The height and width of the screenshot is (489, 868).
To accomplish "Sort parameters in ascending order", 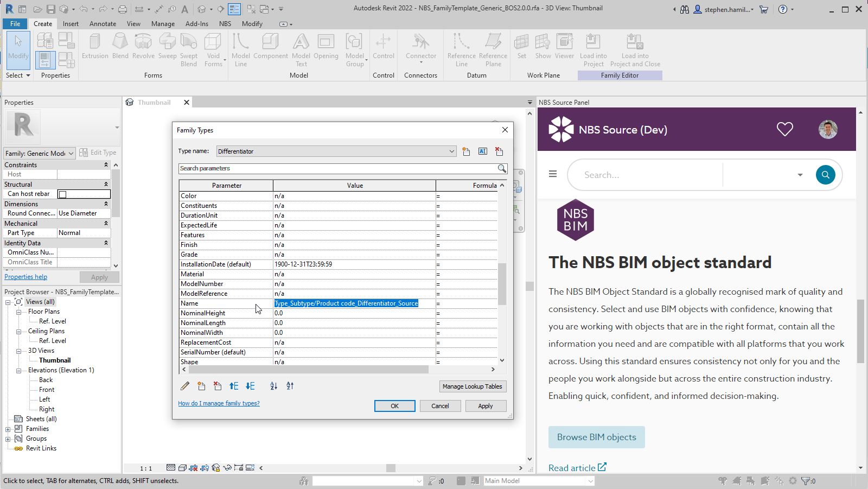I will click(273, 386).
